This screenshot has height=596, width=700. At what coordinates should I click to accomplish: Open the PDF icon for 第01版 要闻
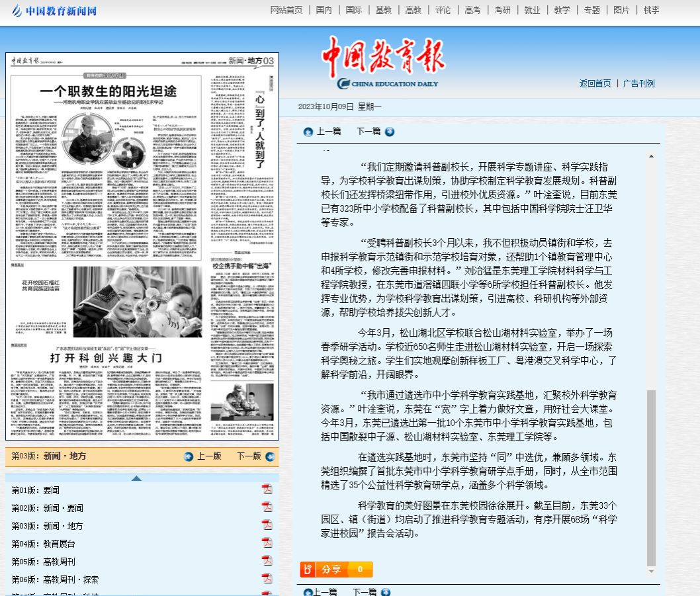267,490
